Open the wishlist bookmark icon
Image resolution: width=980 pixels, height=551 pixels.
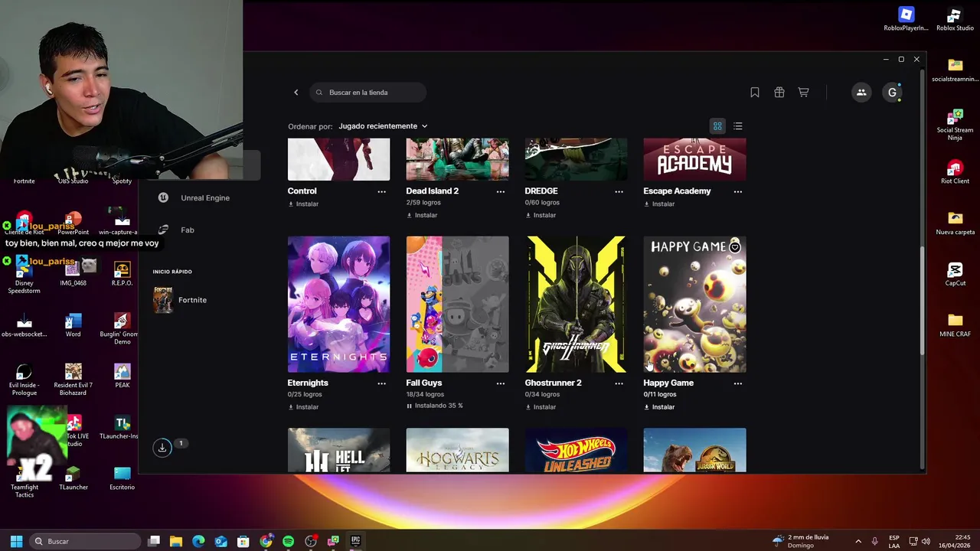click(755, 93)
